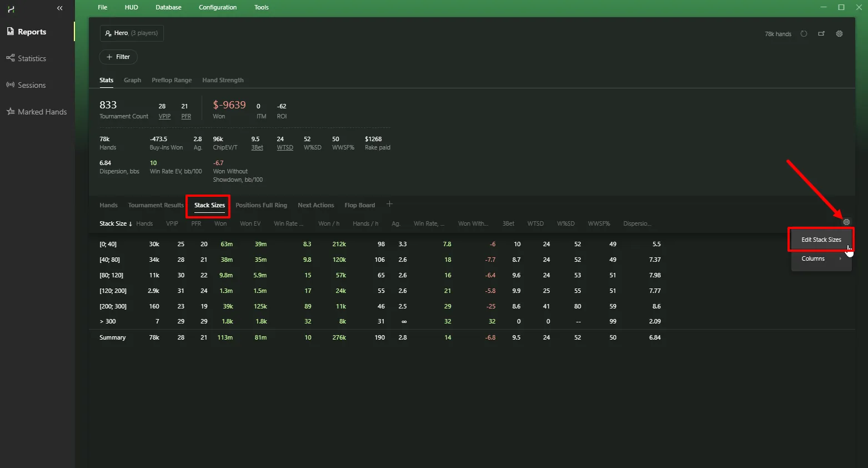Click the export/pop-out report icon
This screenshot has width=868, height=468.
tap(821, 34)
